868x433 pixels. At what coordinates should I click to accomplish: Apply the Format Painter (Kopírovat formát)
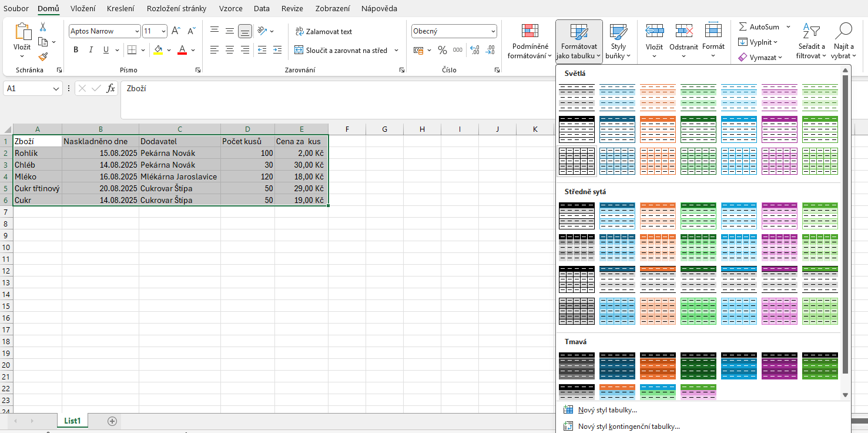click(42, 57)
